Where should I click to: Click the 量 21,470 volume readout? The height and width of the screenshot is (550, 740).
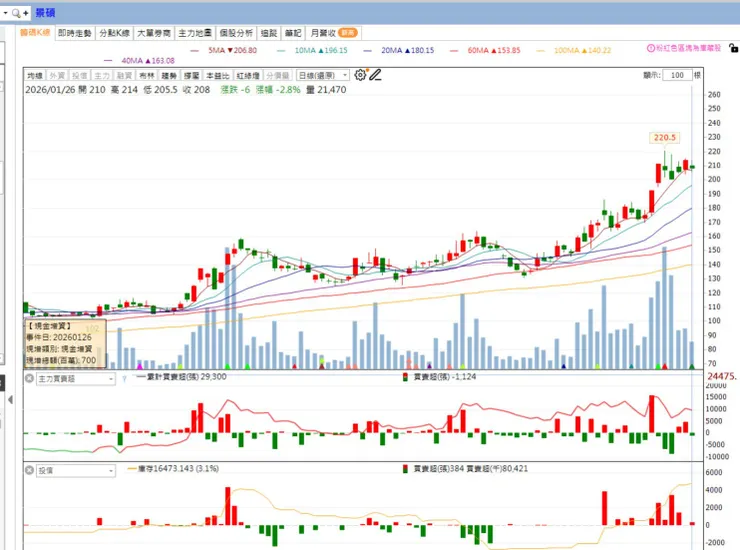pos(326,90)
